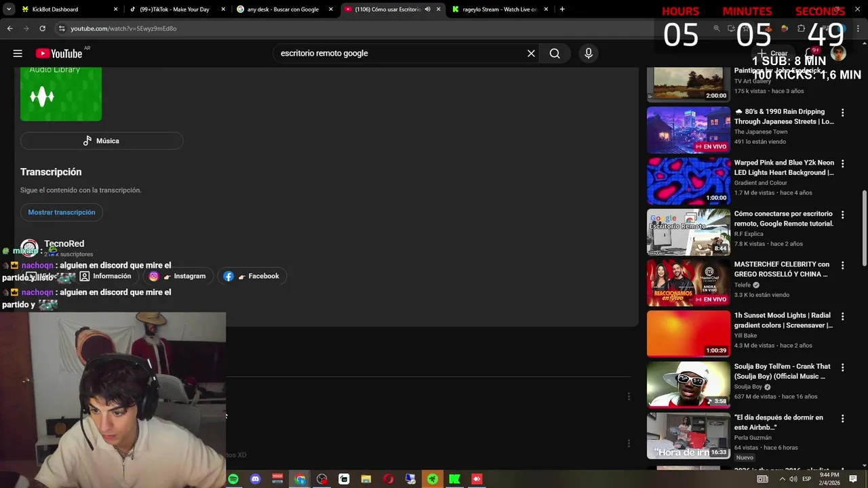Open options menu for Warped Pink and Blue video
868x488 pixels.
(x=843, y=164)
